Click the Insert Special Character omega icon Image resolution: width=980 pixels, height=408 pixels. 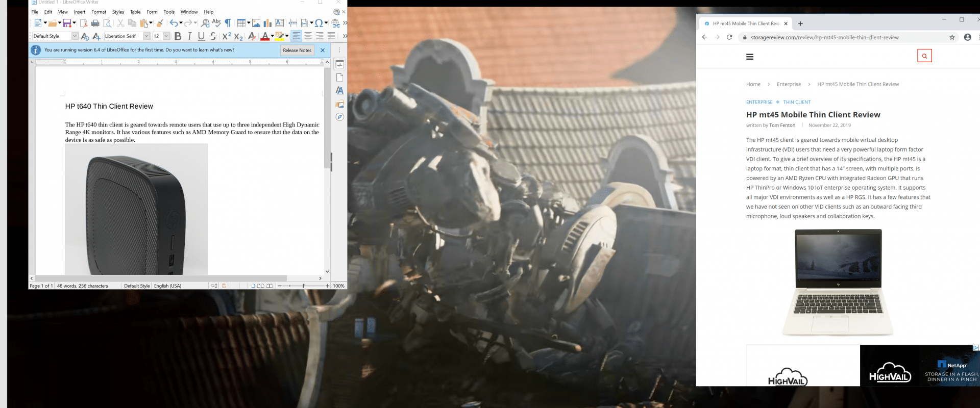point(319,23)
